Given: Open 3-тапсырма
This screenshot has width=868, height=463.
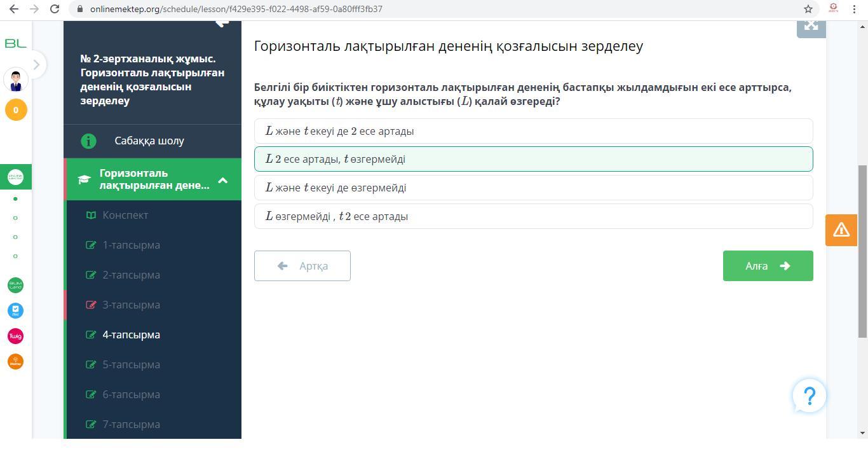Looking at the screenshot, I should pos(131,305).
